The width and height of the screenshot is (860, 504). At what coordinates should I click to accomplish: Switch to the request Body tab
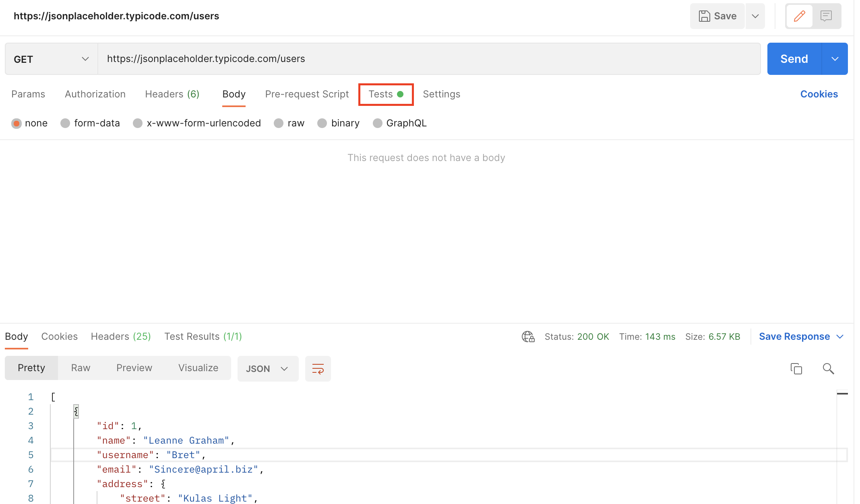click(x=234, y=94)
